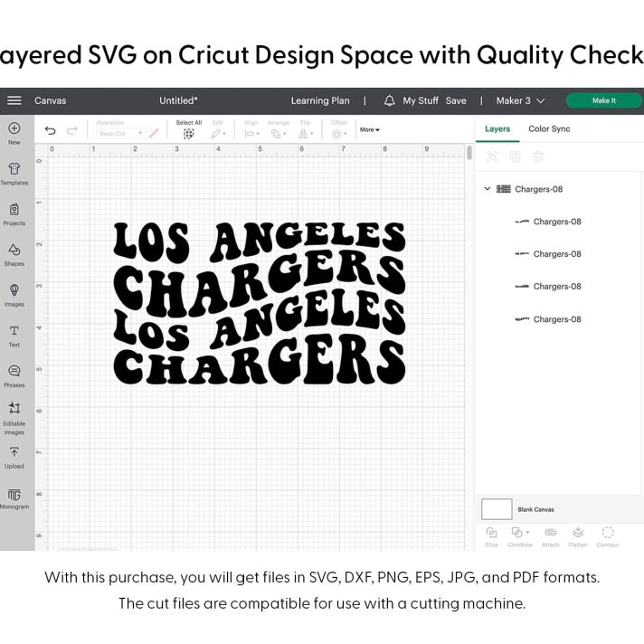Switch to the Layers tab

[497, 129]
